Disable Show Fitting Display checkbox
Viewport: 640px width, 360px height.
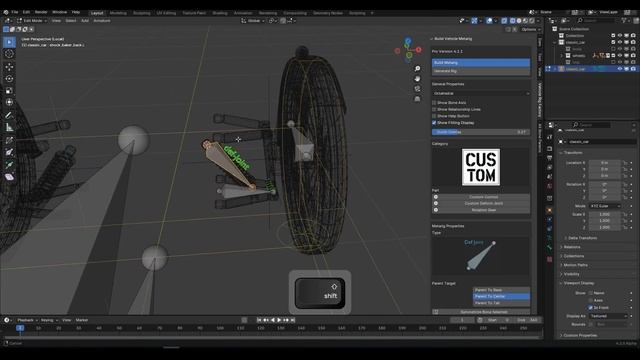[x=434, y=122]
